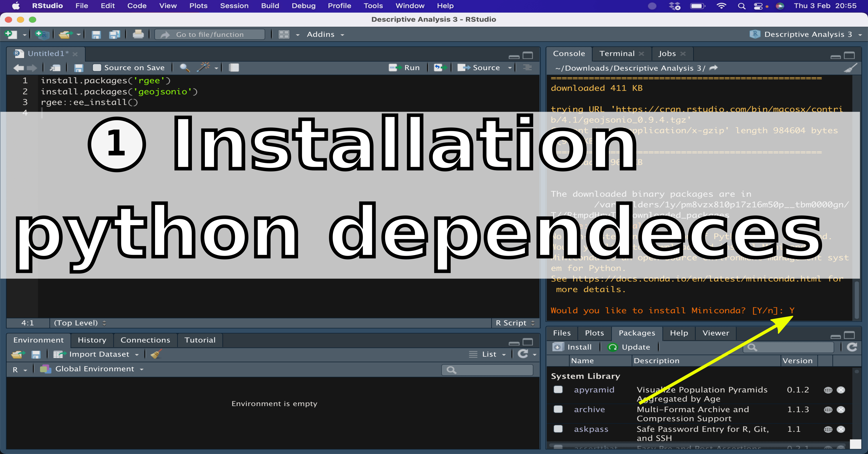Open the Import Dataset dropdown

tap(96, 354)
